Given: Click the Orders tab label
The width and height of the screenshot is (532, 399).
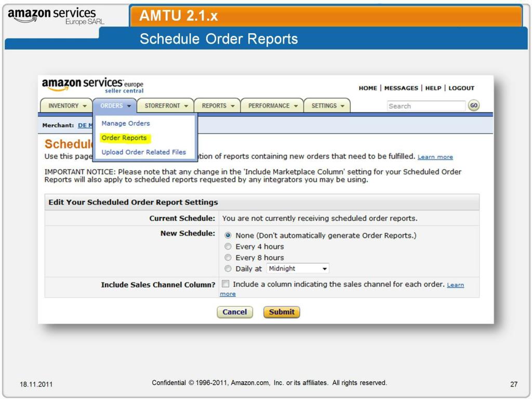Looking at the screenshot, I should tap(111, 105).
